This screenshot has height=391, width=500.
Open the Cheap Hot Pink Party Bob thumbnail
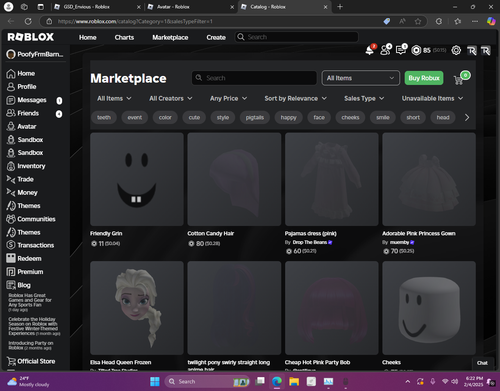[x=331, y=308]
